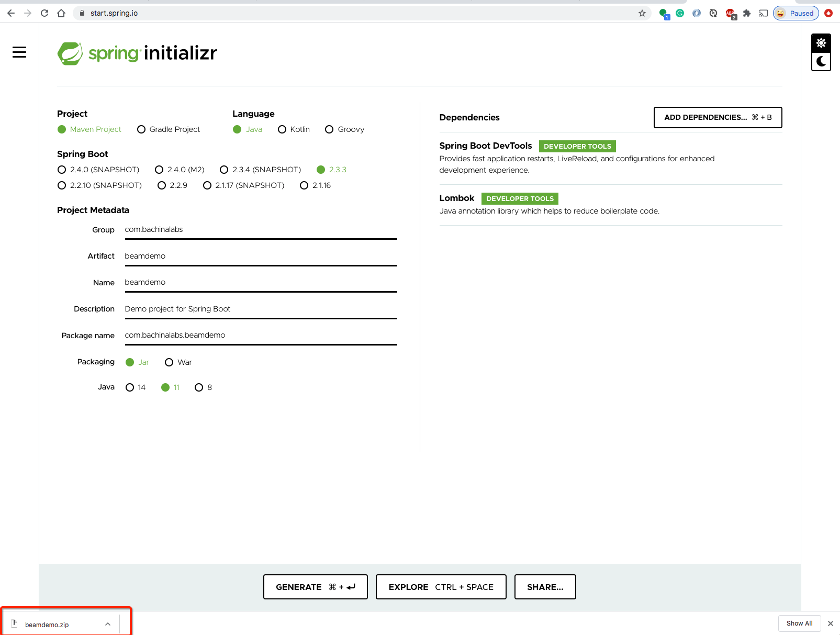Viewport: 840px width, 635px height.
Task: Open the hamburger side menu
Action: pyautogui.click(x=19, y=52)
